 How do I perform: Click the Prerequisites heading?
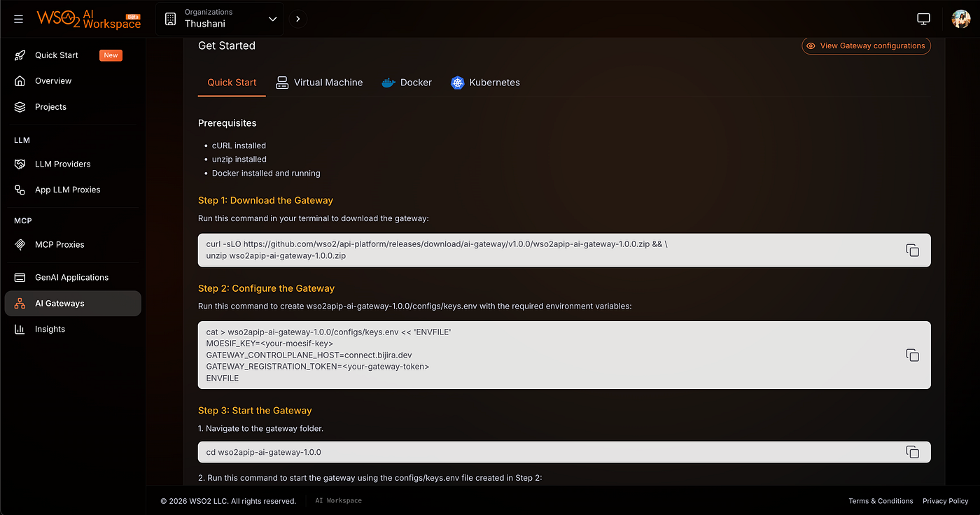coord(227,123)
